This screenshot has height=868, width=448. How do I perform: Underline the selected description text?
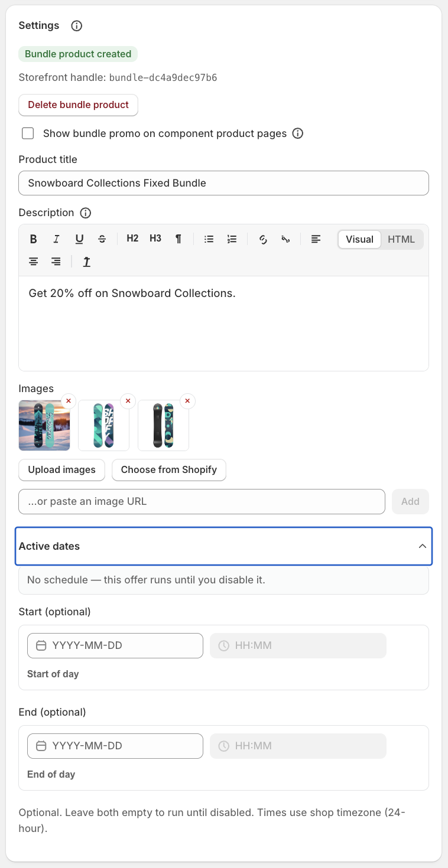coord(79,239)
